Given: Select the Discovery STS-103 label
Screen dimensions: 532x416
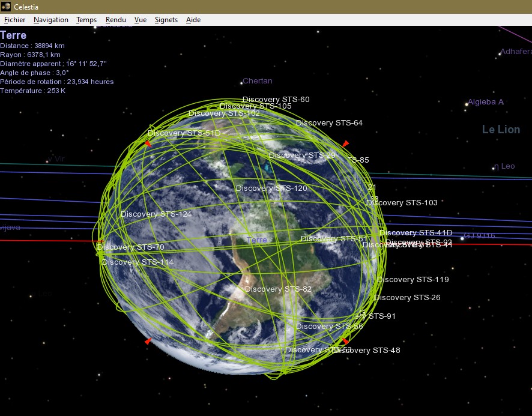Looking at the screenshot, I should click(x=402, y=202).
